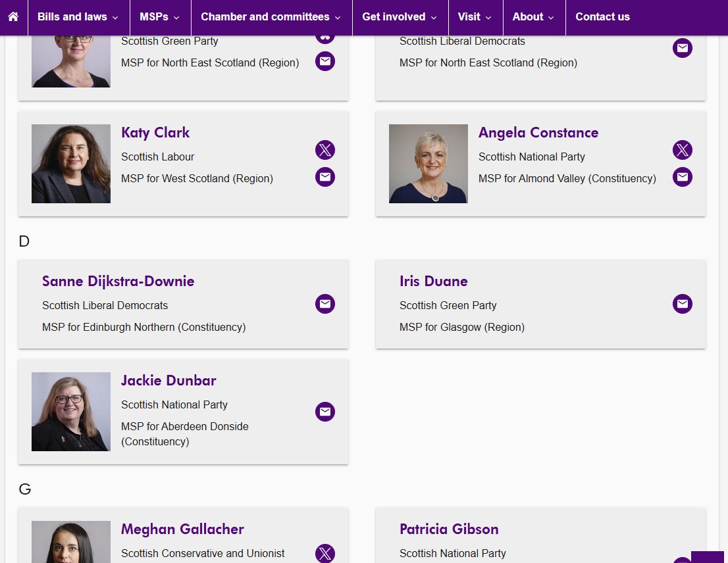Email Sanne Dijkstra-Downie via envelope icon

point(325,304)
